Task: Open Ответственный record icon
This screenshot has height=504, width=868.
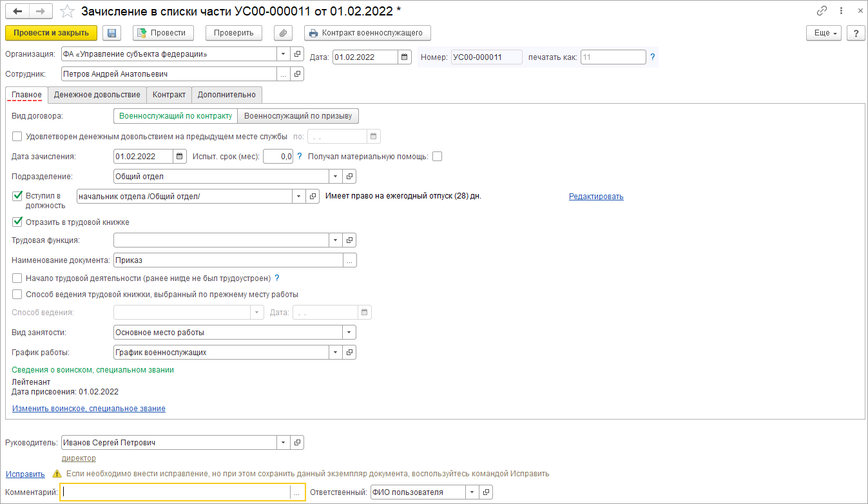Action: coord(487,492)
